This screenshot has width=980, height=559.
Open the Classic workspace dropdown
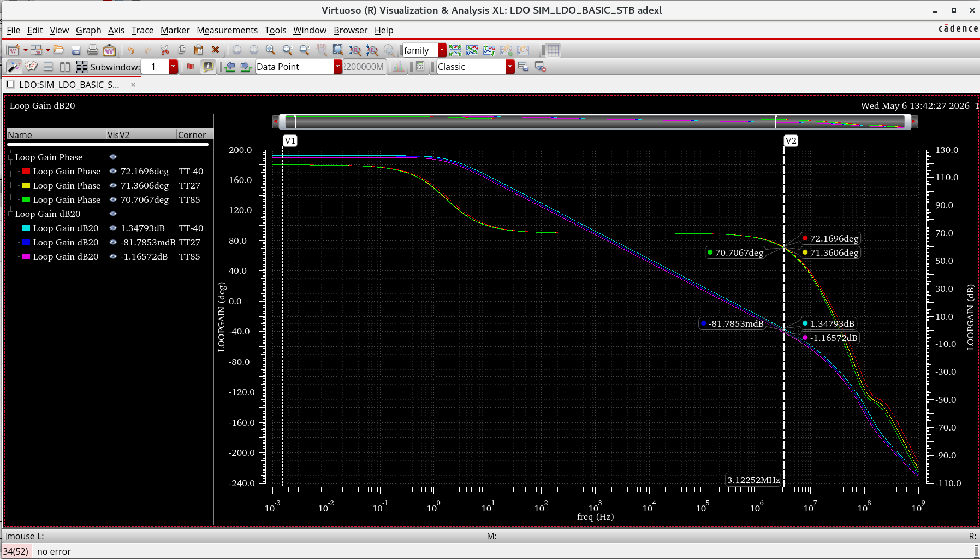(510, 67)
